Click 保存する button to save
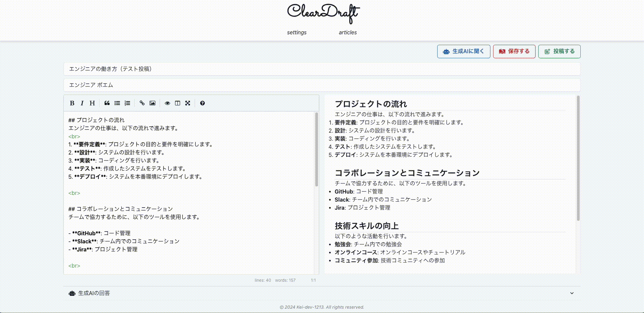 point(514,51)
